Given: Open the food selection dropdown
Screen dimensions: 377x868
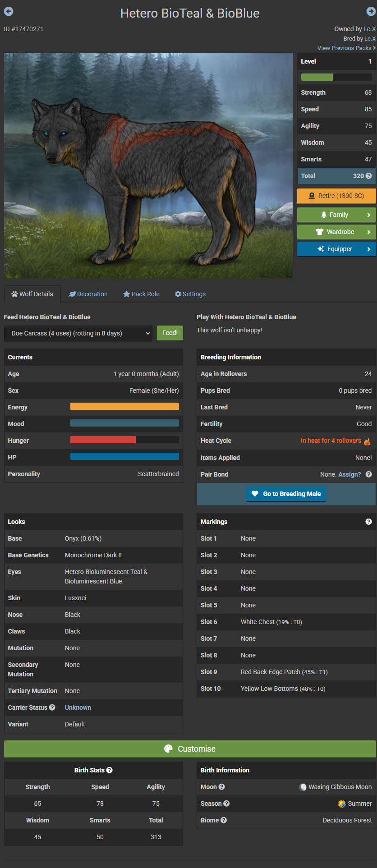Looking at the screenshot, I should [x=78, y=333].
